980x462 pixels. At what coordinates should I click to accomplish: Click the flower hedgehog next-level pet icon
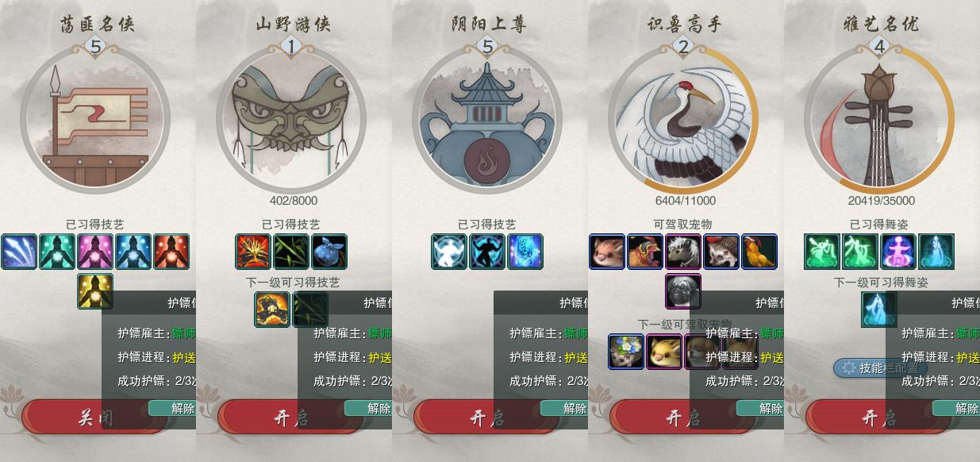(x=626, y=352)
